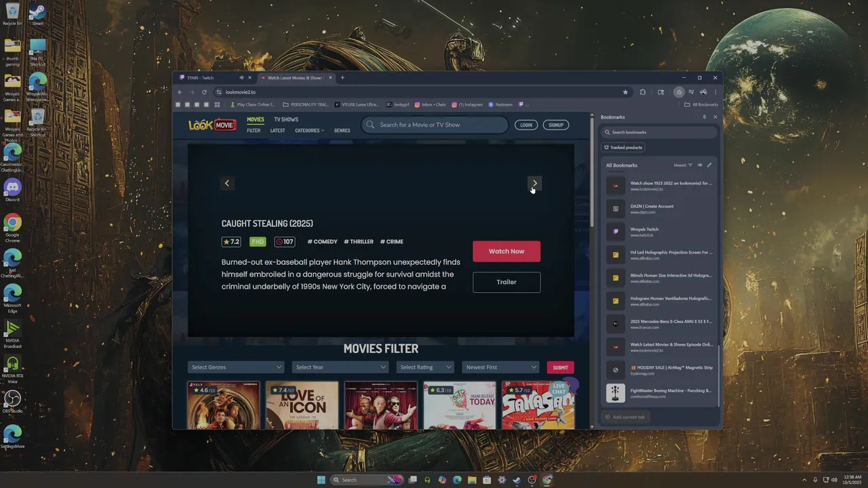Viewport: 868px width, 488px height.
Task: Open All Bookmarks folder in bookmarks bar
Action: [701, 104]
